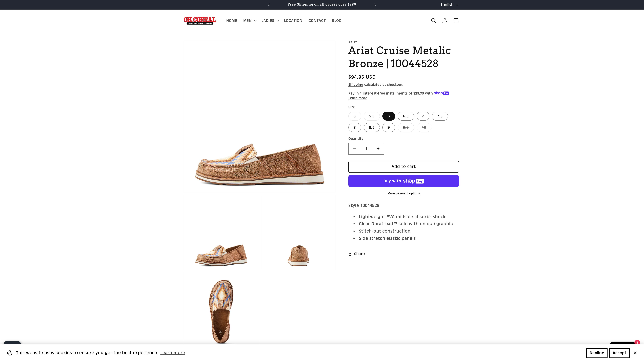Screen dimensions: 644x362
Task: Dismiss cookie banner with X icon
Action: pos(635,353)
